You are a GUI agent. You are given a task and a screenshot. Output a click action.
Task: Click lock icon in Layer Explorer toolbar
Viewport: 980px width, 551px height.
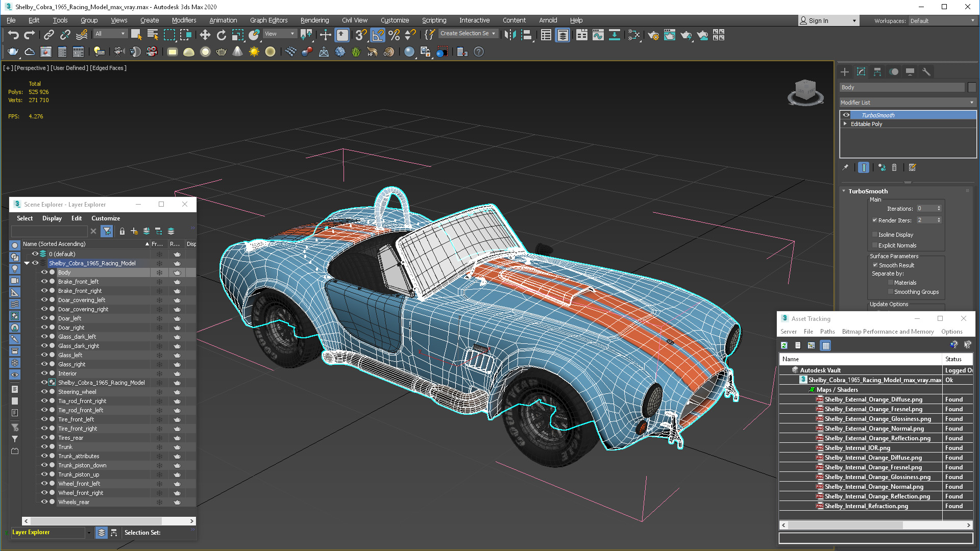122,231
